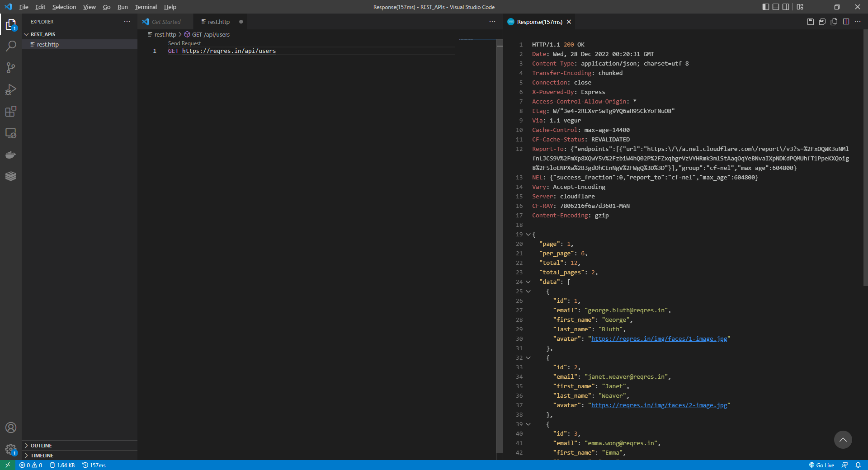Click the response editor vertical scrollbar
The height and width of the screenshot is (470, 868).
coord(865,158)
